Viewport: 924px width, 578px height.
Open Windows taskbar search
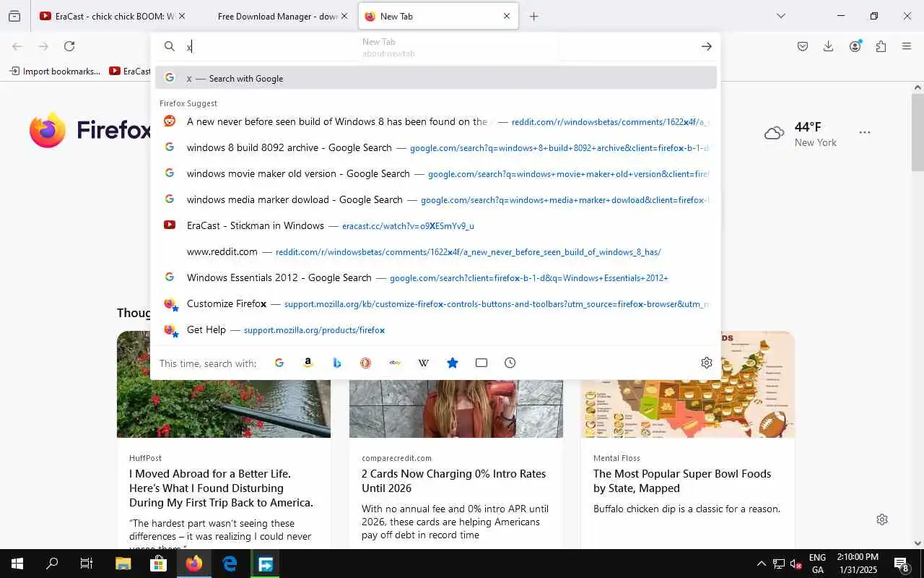click(52, 564)
